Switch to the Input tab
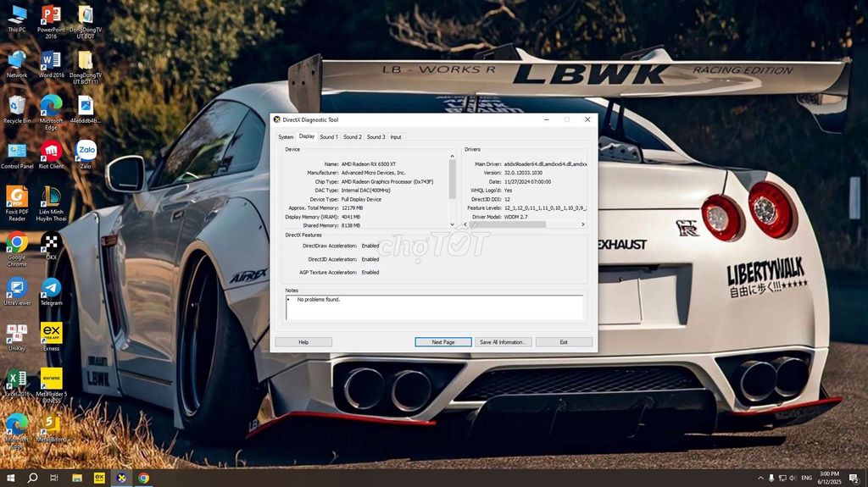Image resolution: width=868 pixels, height=487 pixels. pyautogui.click(x=396, y=136)
